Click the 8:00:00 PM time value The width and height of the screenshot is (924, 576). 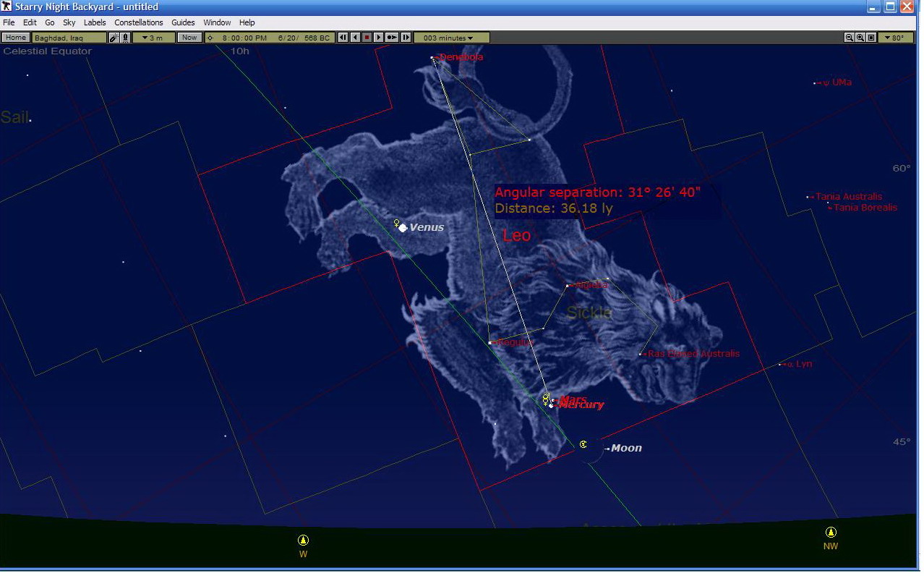244,38
